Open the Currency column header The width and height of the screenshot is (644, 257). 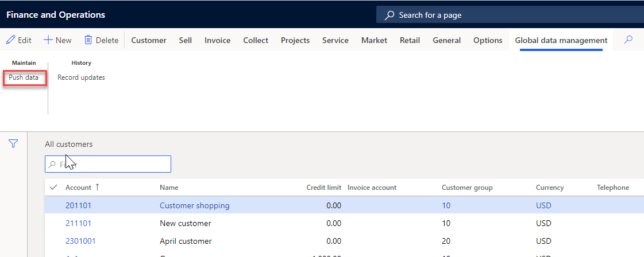(550, 188)
